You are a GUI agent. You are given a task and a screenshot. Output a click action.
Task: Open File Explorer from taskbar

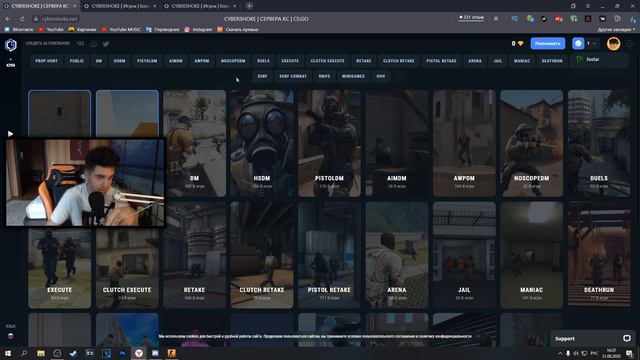(41, 353)
